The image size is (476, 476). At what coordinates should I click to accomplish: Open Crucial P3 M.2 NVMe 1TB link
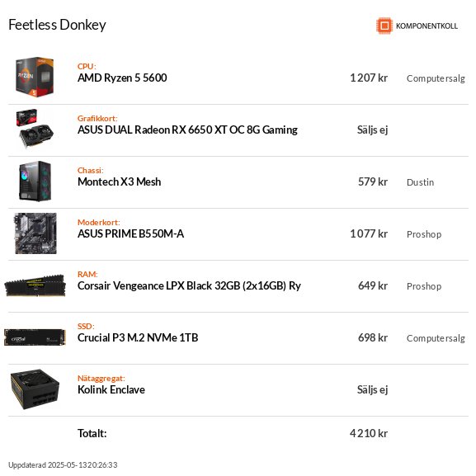pyautogui.click(x=138, y=337)
